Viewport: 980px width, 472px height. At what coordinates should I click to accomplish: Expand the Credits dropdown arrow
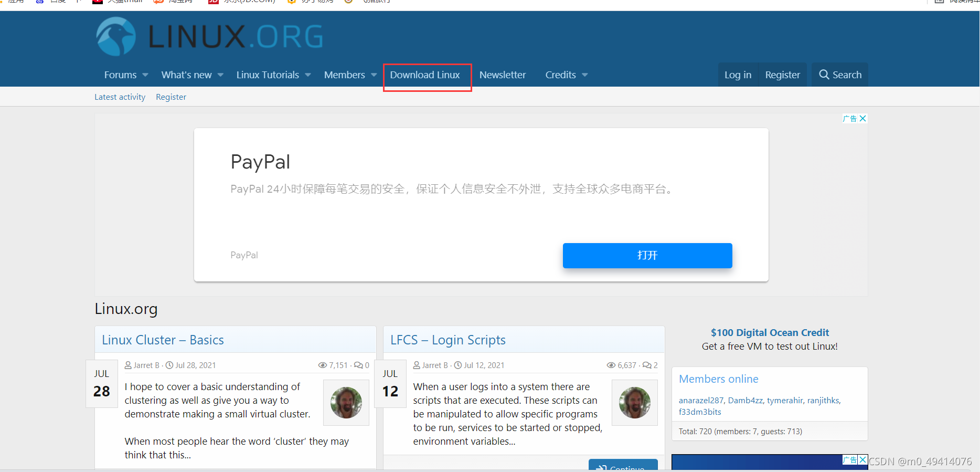[x=584, y=75]
